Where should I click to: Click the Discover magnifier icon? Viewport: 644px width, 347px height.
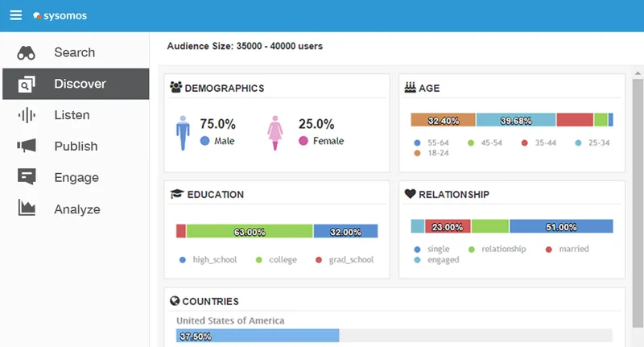tap(26, 84)
